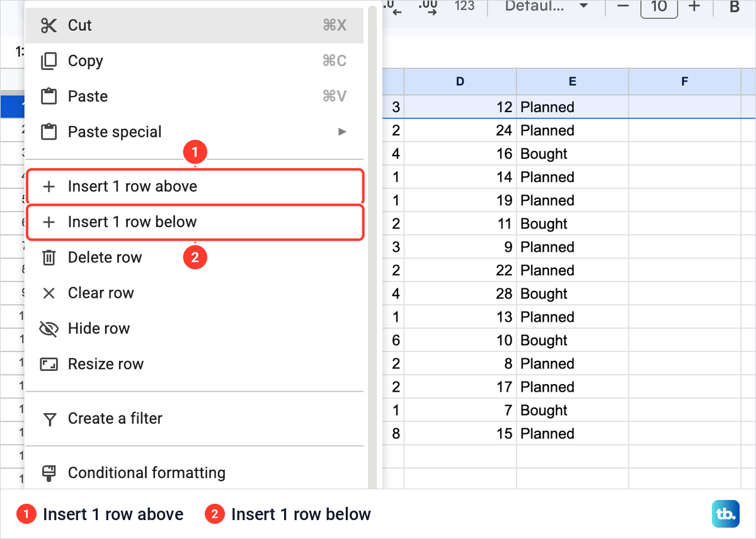Open the 123 number format menu
The height and width of the screenshot is (539, 756).
click(464, 6)
